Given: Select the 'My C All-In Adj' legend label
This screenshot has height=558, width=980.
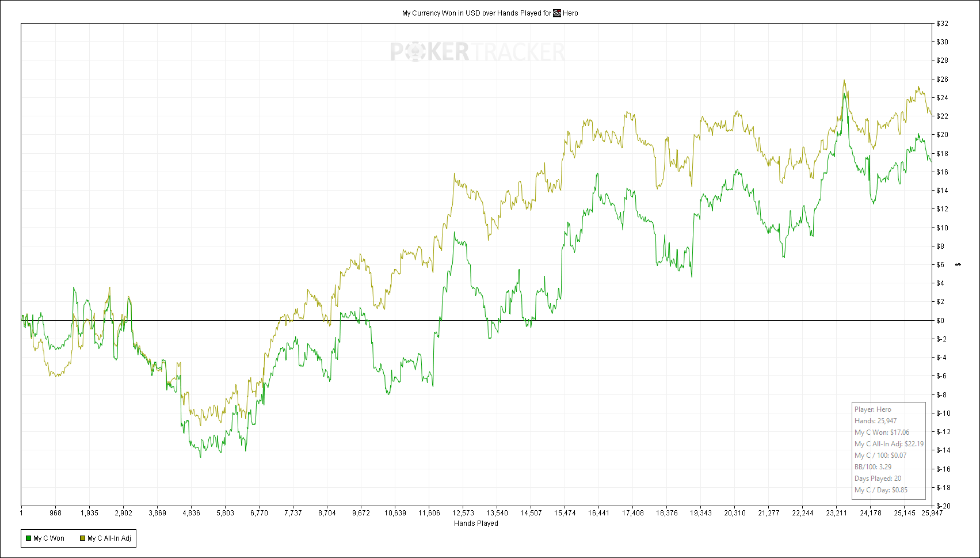Looking at the screenshot, I should click(109, 538).
